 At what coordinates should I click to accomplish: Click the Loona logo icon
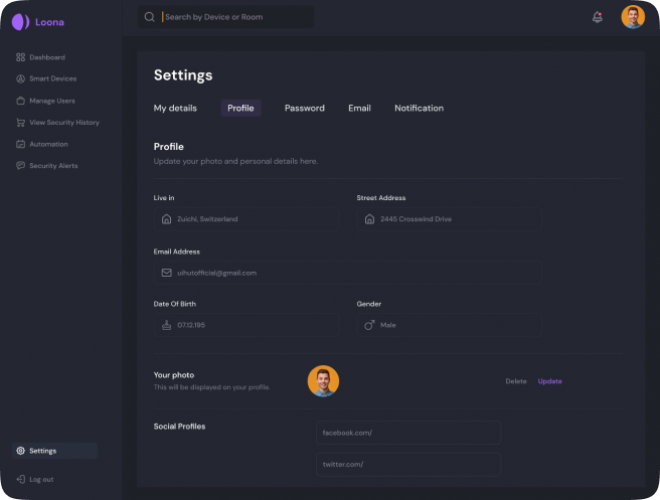pos(20,22)
